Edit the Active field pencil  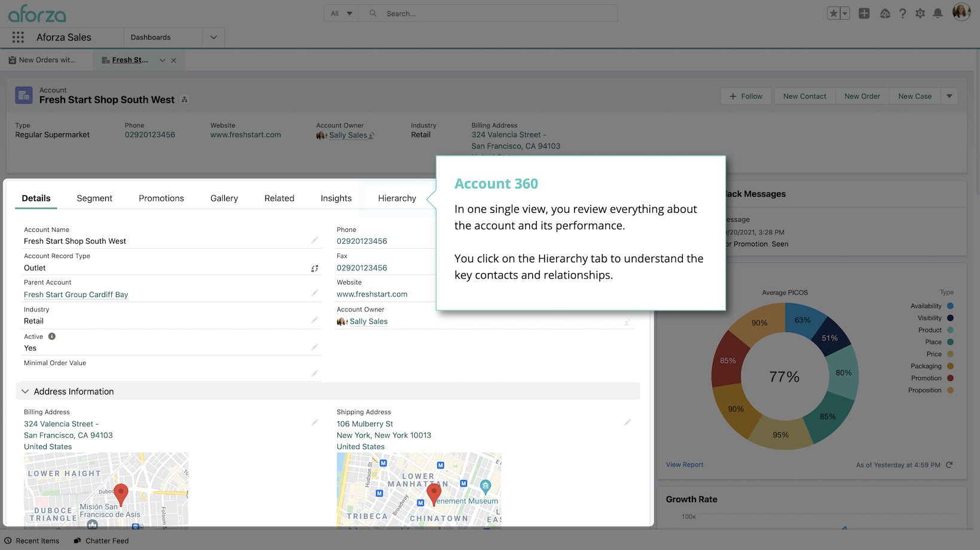click(315, 347)
